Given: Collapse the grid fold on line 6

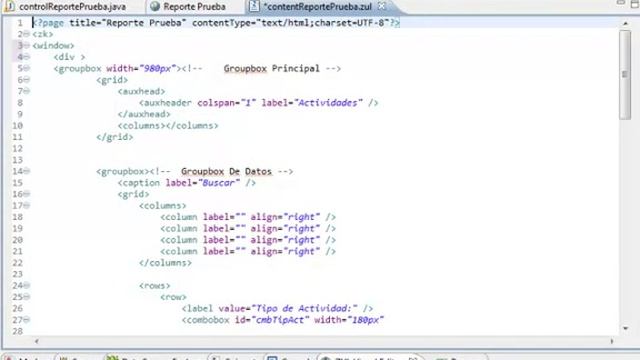Looking at the screenshot, I should coord(27,80).
